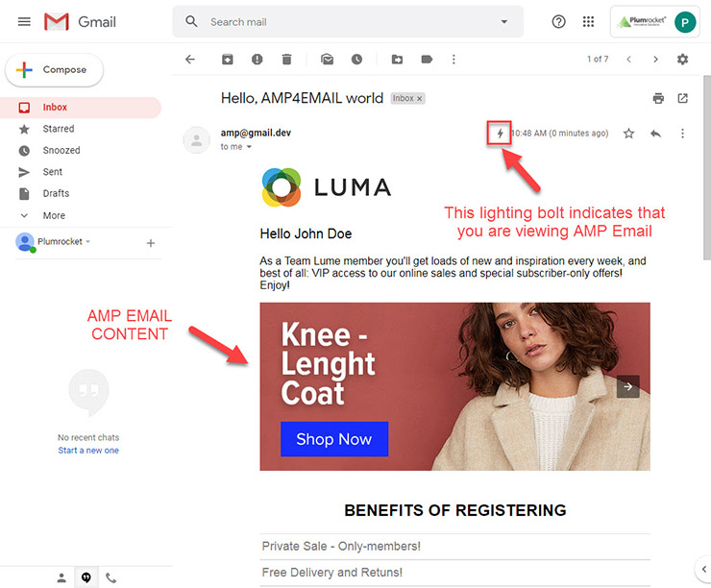Reply to the email
The width and height of the screenshot is (711, 588).
tap(655, 134)
